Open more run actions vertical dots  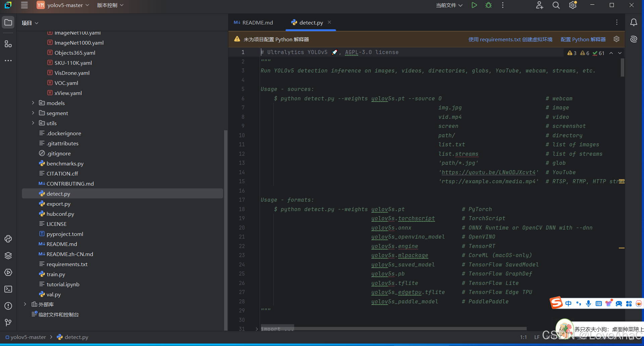(x=503, y=5)
